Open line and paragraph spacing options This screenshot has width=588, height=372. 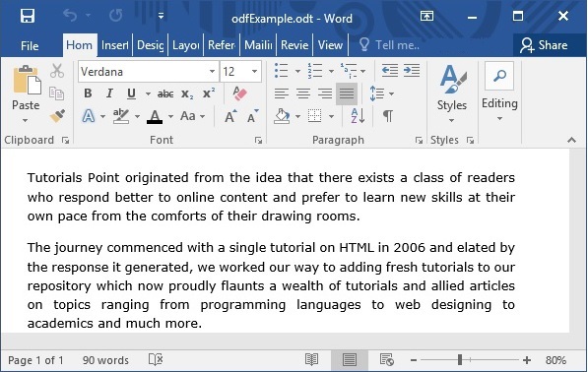pos(381,93)
